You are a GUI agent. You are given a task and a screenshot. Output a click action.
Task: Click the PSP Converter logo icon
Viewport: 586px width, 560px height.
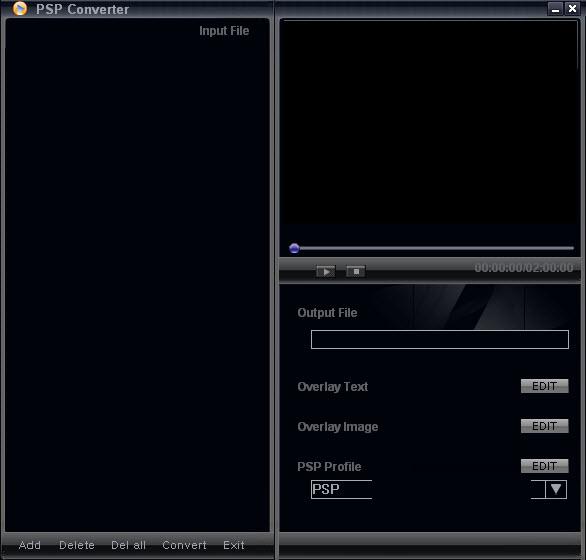(x=20, y=9)
